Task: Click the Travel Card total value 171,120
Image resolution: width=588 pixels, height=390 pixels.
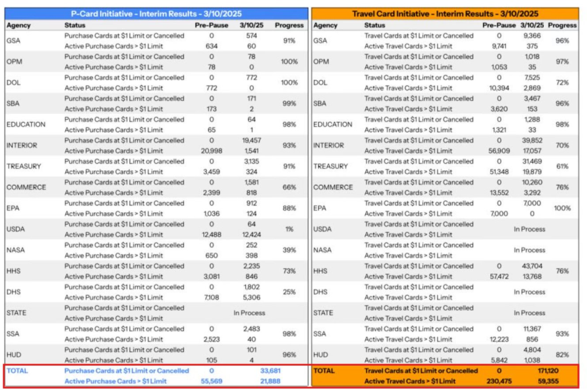Action: coord(545,371)
